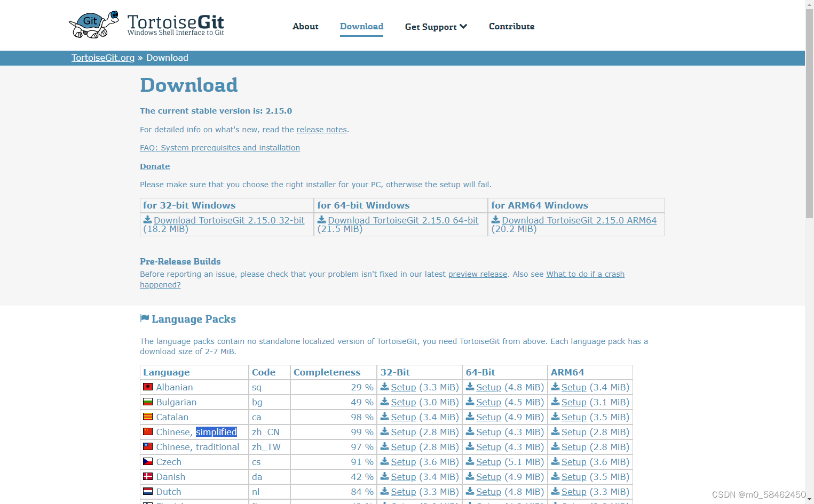Click download icon for Danish 64-Bit setup
The height and width of the screenshot is (504, 814).
(470, 476)
